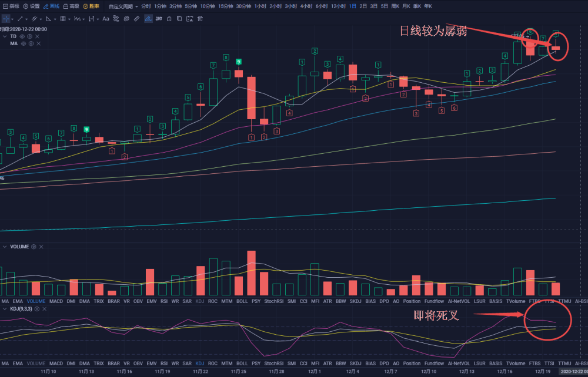This screenshot has height=377, width=588.
Task: Select Fundflow in KDJ panel indicator row
Action: tap(434, 363)
